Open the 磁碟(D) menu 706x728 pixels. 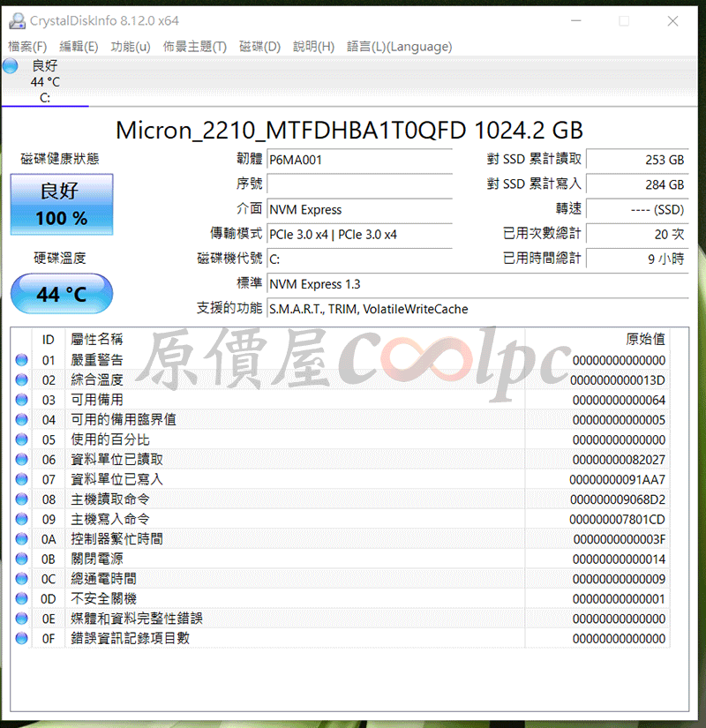tap(259, 47)
